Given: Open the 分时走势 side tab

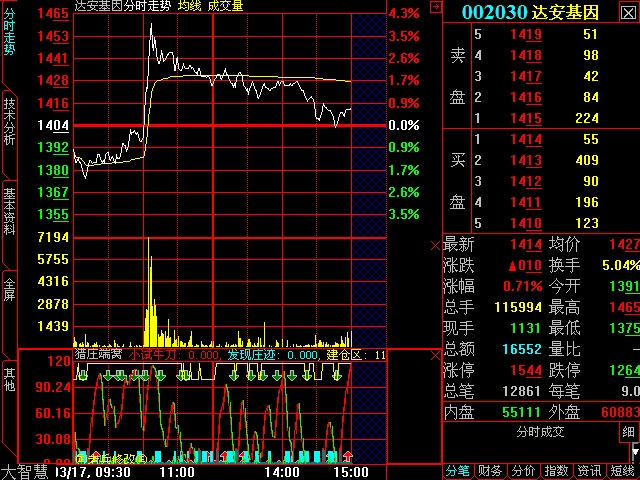Looking at the screenshot, I should point(9,32).
